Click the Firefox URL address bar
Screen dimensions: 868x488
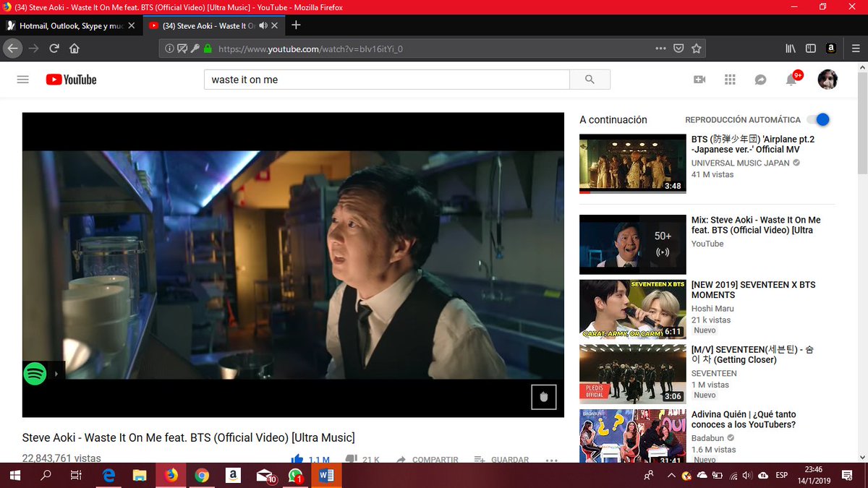[x=434, y=48]
